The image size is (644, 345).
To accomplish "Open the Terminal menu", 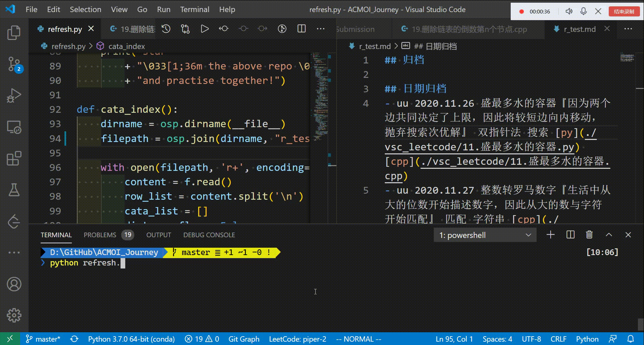I will 194,9.
